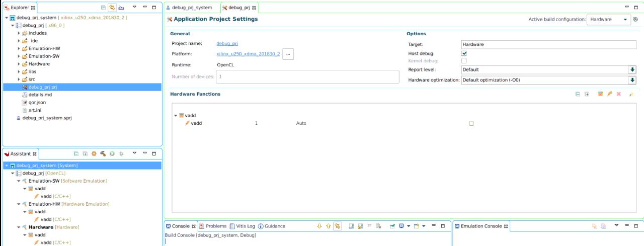Toggle Kernel debug checkbox
This screenshot has width=644, height=246.
coord(464,61)
